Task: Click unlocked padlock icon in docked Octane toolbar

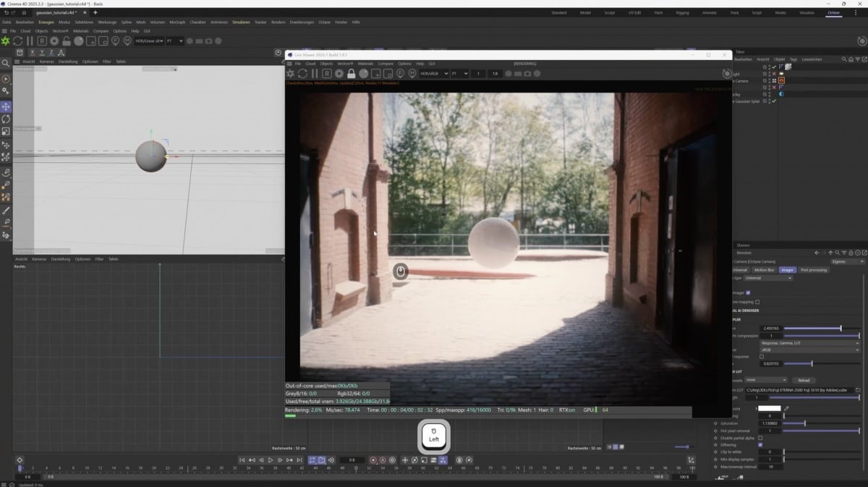Action: [x=67, y=41]
